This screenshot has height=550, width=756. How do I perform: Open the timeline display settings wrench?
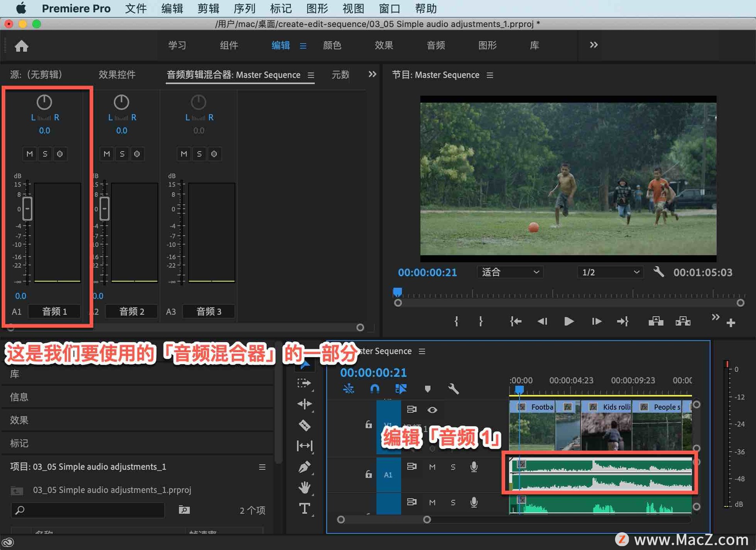[x=454, y=389]
